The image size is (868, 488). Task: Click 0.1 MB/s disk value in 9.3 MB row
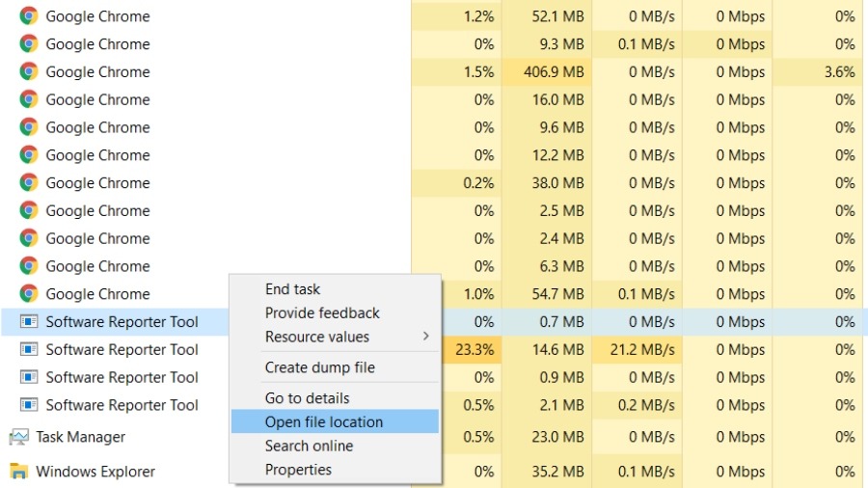coord(646,44)
